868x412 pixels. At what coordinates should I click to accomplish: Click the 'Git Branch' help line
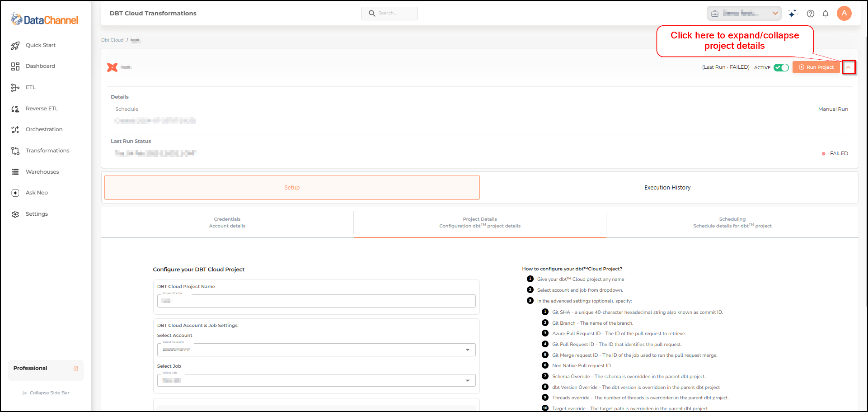click(593, 323)
